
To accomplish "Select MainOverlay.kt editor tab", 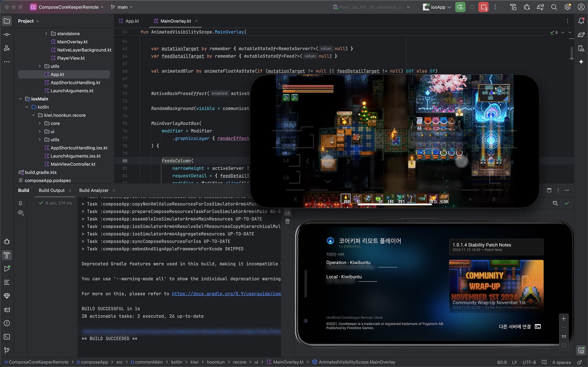I will [175, 21].
